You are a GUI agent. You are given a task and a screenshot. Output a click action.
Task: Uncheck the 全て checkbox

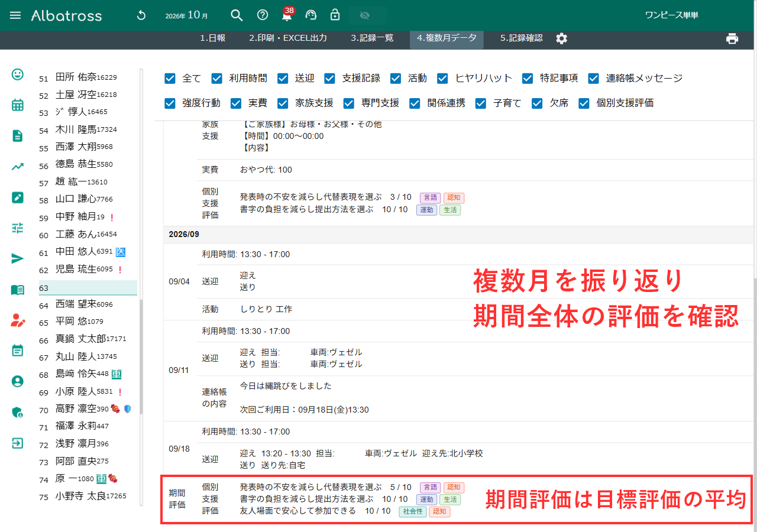coord(170,78)
